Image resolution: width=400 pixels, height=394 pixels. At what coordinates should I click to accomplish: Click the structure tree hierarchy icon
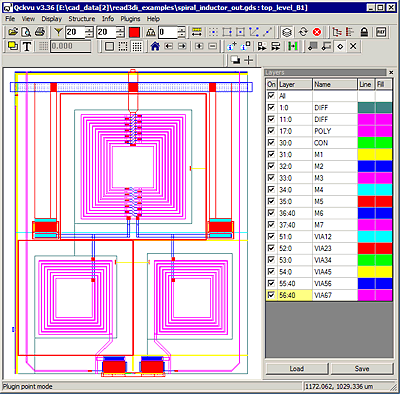coord(337,32)
